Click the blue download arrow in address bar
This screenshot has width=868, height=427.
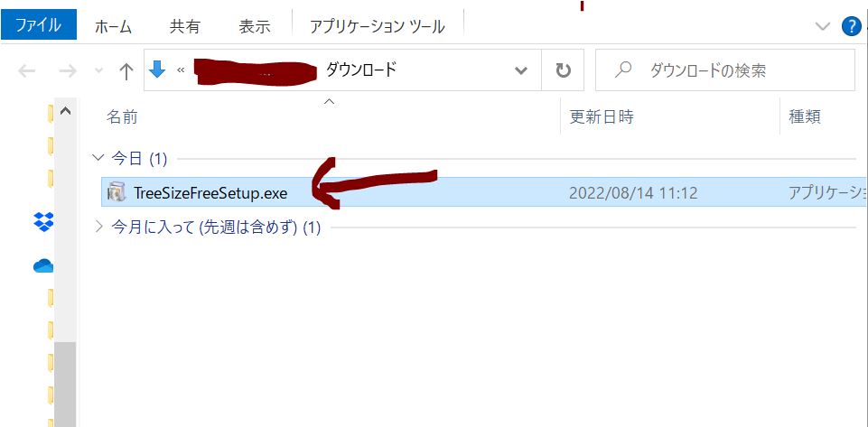158,70
